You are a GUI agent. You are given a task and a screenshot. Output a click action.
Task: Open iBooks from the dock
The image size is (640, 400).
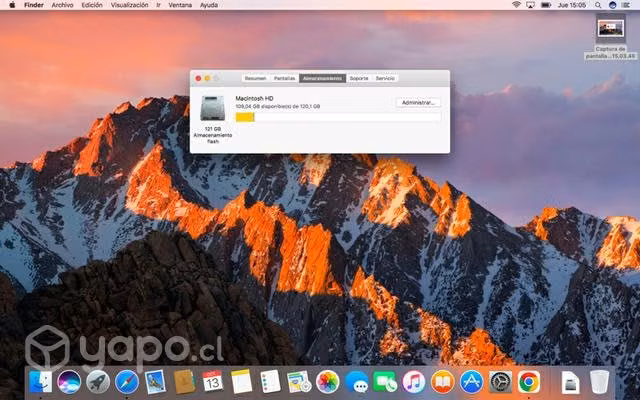[442, 382]
